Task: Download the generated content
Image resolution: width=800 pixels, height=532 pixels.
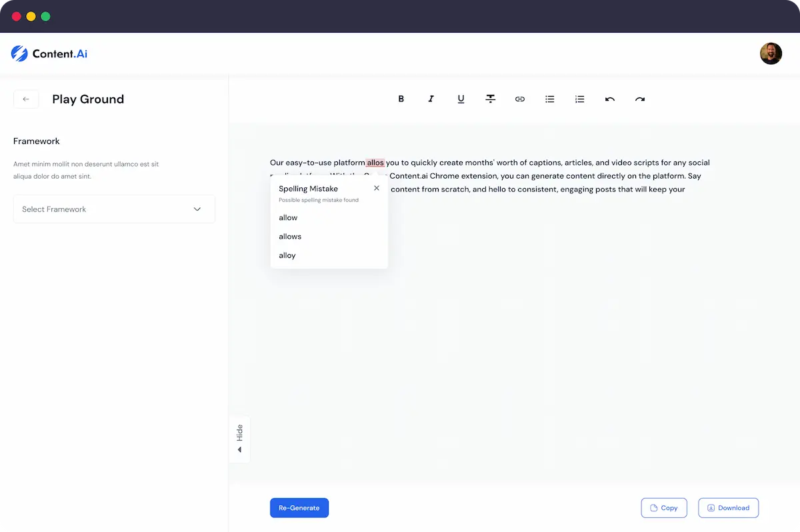Action: (x=728, y=508)
